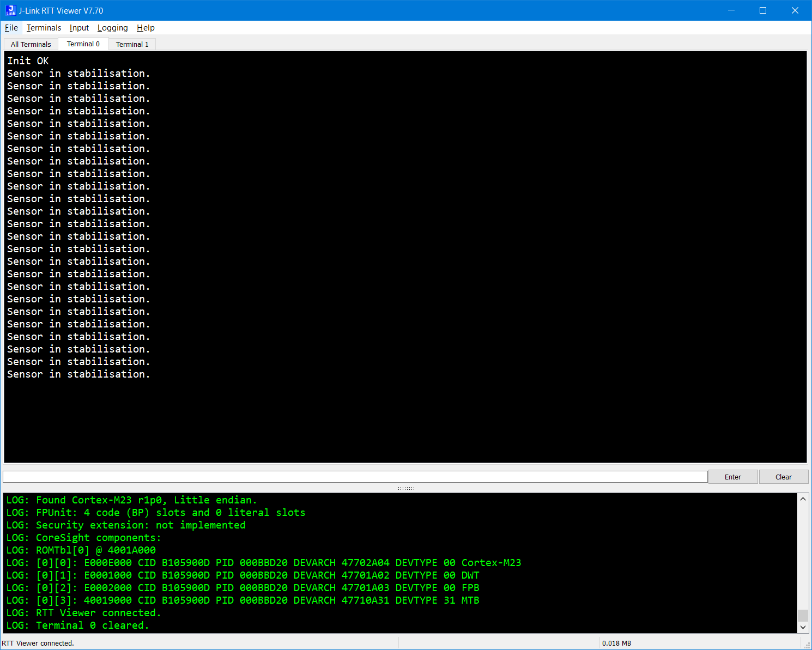Switch to the Terminal 1 tab

[132, 44]
